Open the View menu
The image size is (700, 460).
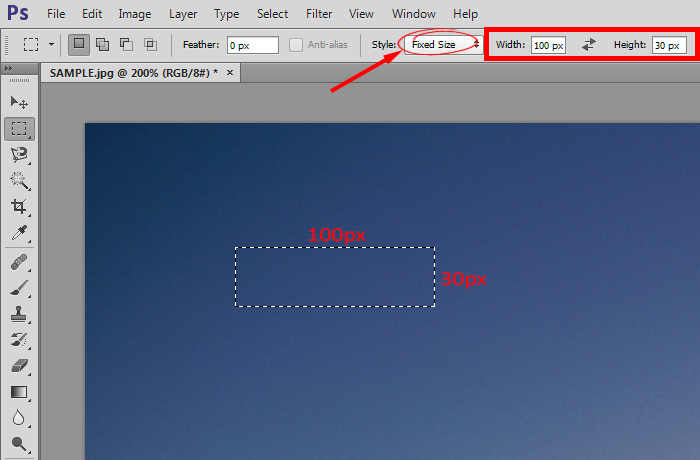pos(361,14)
